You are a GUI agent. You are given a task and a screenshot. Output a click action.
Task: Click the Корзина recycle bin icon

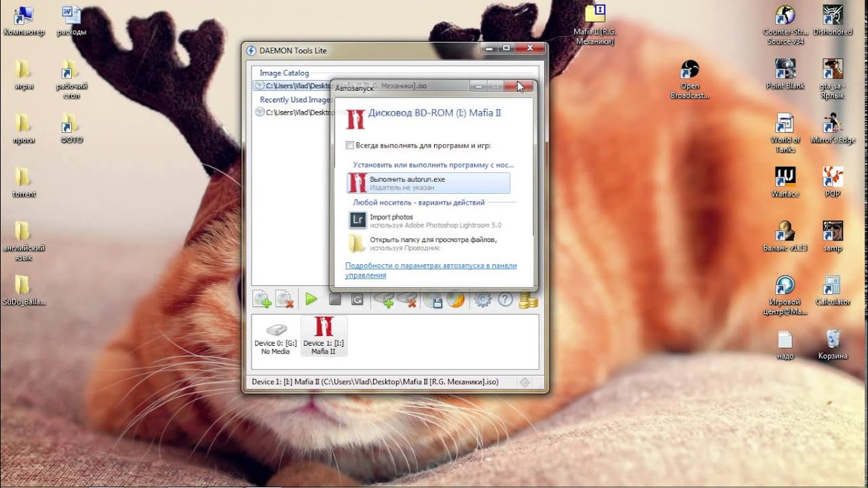[832, 344]
